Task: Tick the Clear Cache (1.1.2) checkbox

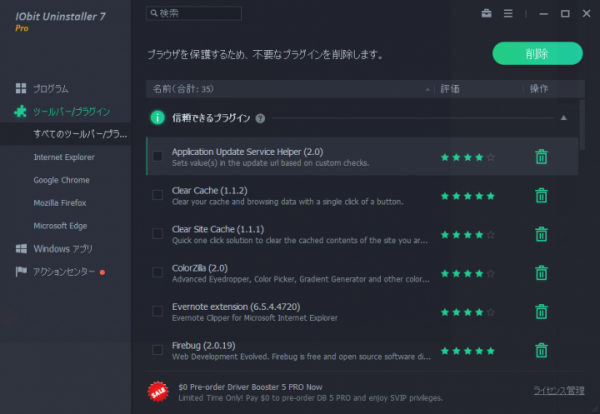Action: pyautogui.click(x=157, y=195)
